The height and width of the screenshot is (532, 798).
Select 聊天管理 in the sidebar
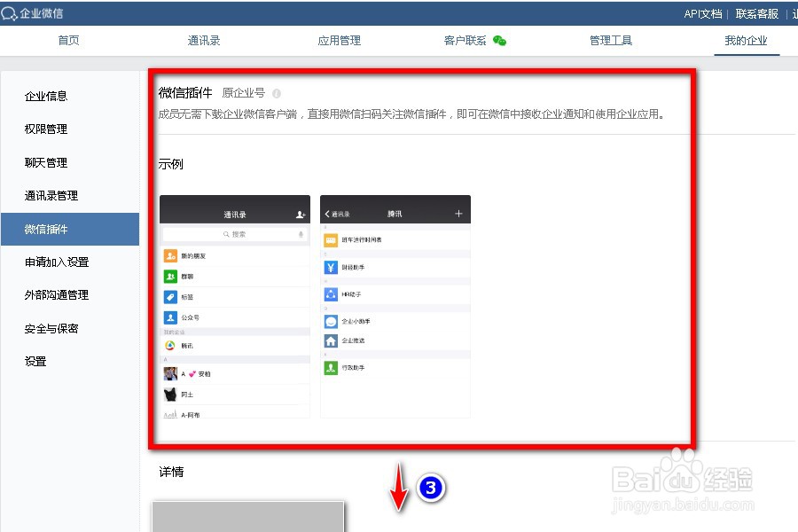[46, 162]
